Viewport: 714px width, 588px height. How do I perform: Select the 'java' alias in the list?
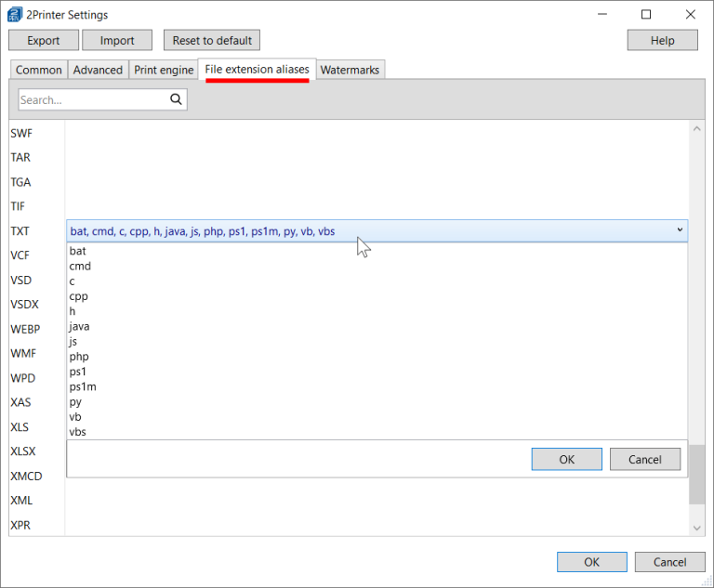coord(79,327)
